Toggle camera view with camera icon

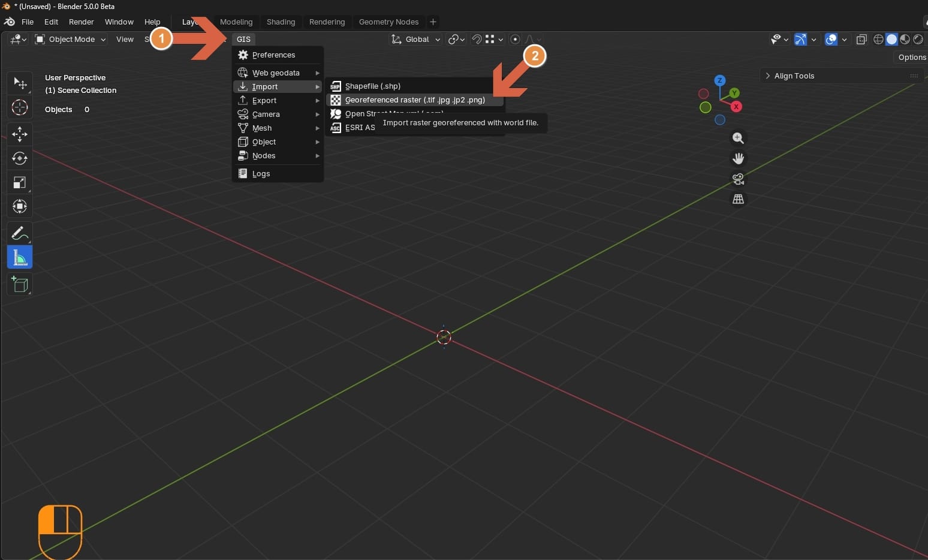(x=738, y=179)
